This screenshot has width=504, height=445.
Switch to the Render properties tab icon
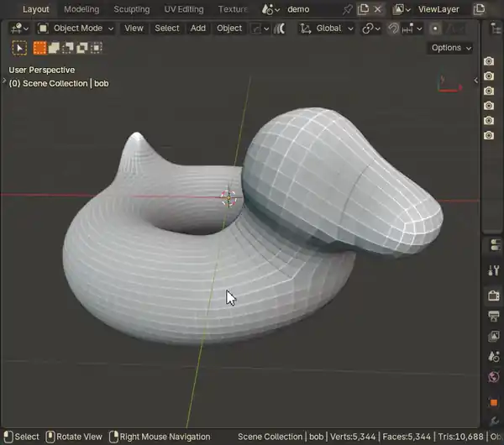click(494, 295)
